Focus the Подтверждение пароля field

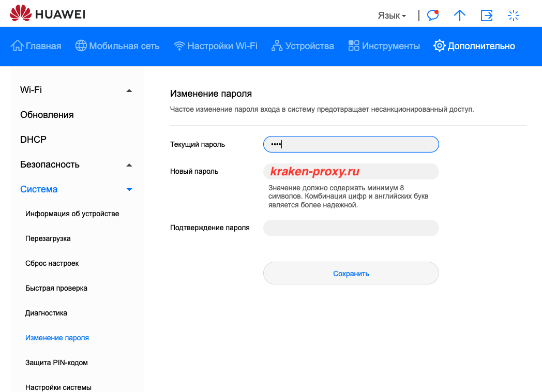click(x=351, y=228)
